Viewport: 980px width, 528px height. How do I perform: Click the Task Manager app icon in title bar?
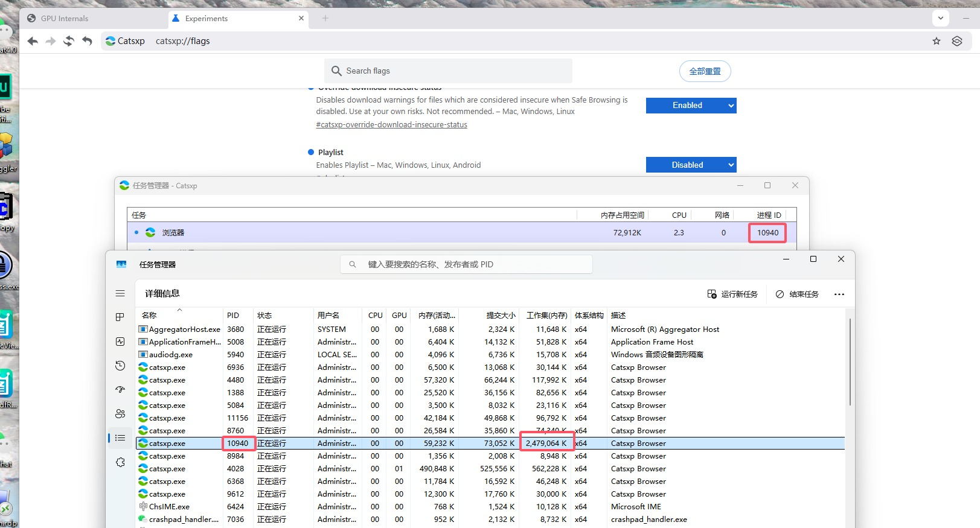(121, 264)
